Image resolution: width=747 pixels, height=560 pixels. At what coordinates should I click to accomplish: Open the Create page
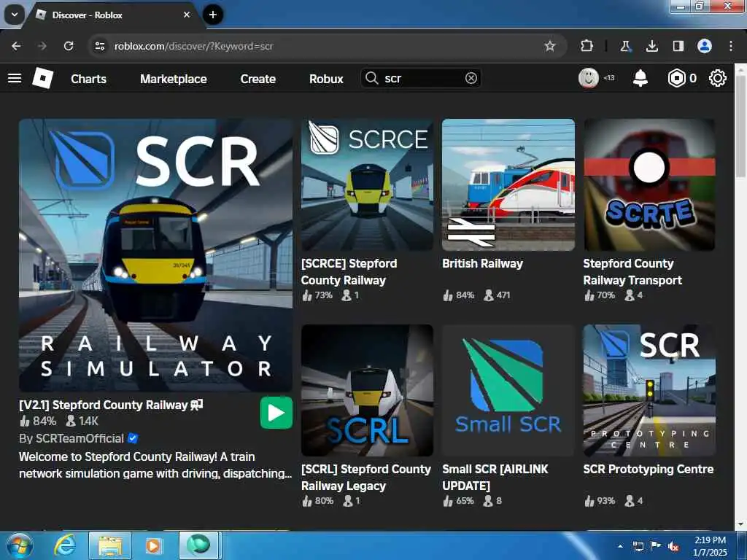258,79
